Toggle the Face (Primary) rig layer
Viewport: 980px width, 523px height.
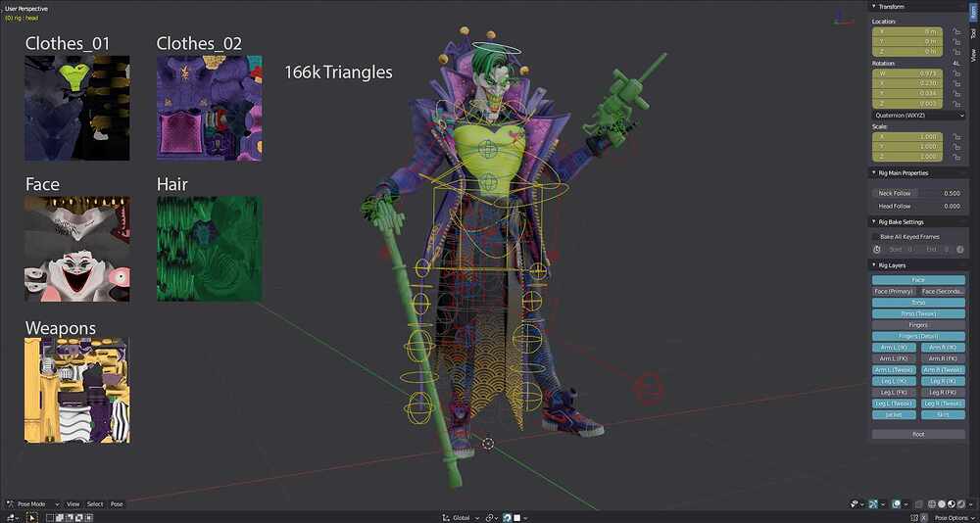894,291
